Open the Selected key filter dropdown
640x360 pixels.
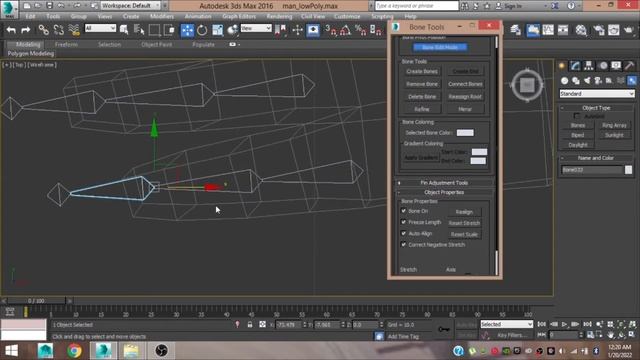pyautogui.click(x=507, y=324)
